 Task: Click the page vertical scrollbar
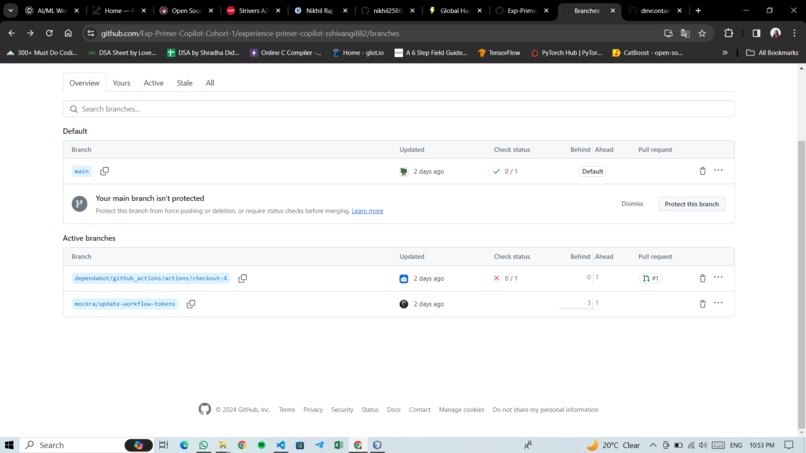[x=801, y=283]
